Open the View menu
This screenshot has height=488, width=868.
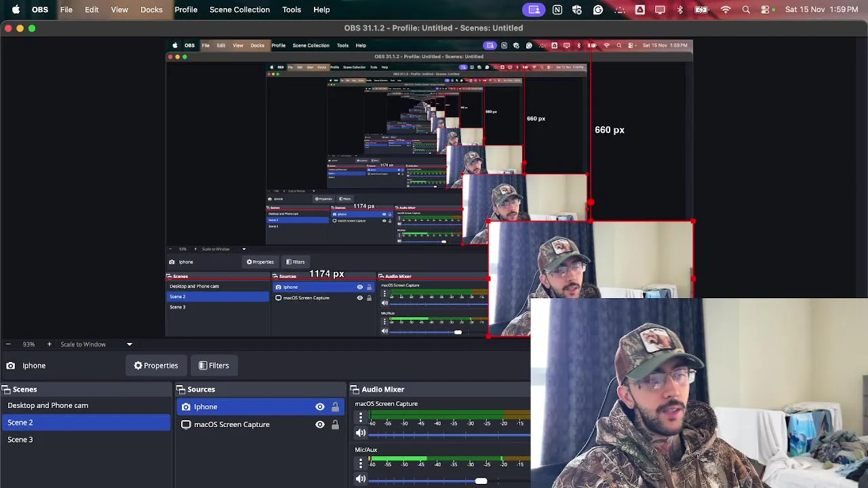click(x=119, y=9)
